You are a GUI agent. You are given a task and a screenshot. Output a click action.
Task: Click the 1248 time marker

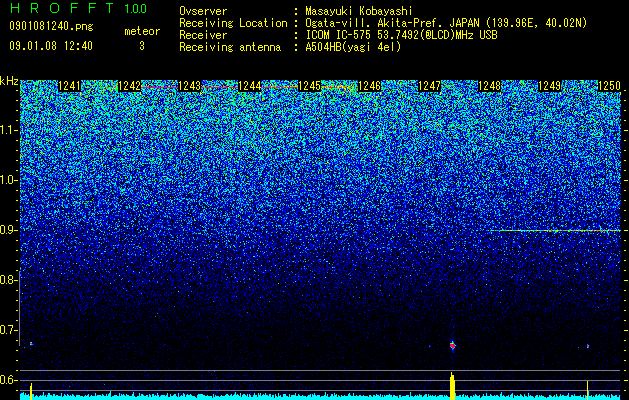coord(489,86)
